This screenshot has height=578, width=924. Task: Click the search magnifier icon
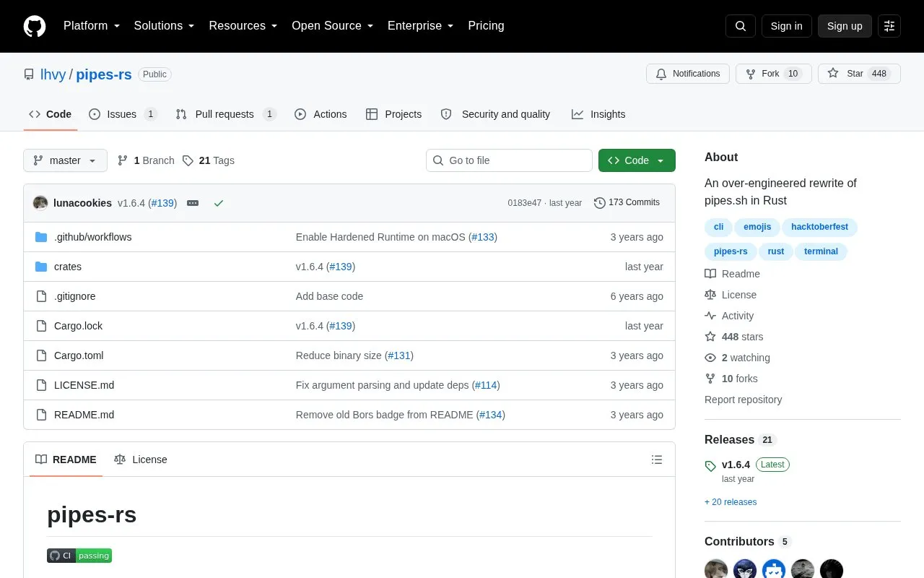coord(741,26)
